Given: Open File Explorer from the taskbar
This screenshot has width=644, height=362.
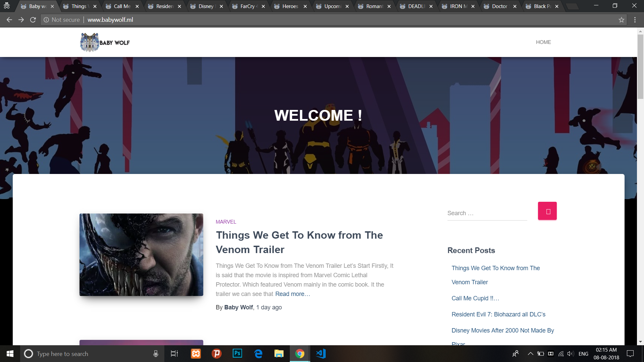Looking at the screenshot, I should coord(279,354).
